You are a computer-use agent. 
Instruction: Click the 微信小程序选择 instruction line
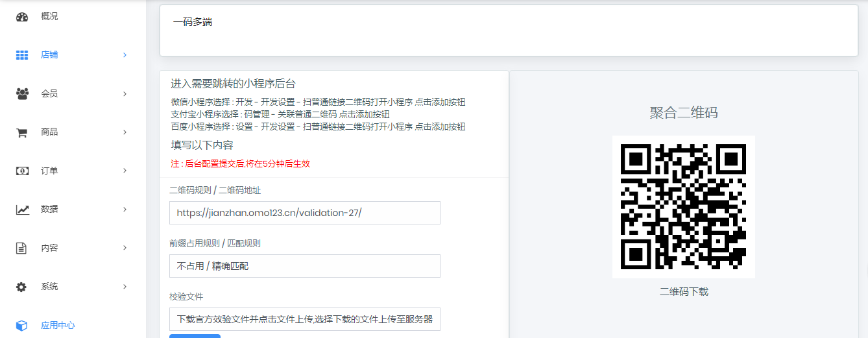point(318,102)
